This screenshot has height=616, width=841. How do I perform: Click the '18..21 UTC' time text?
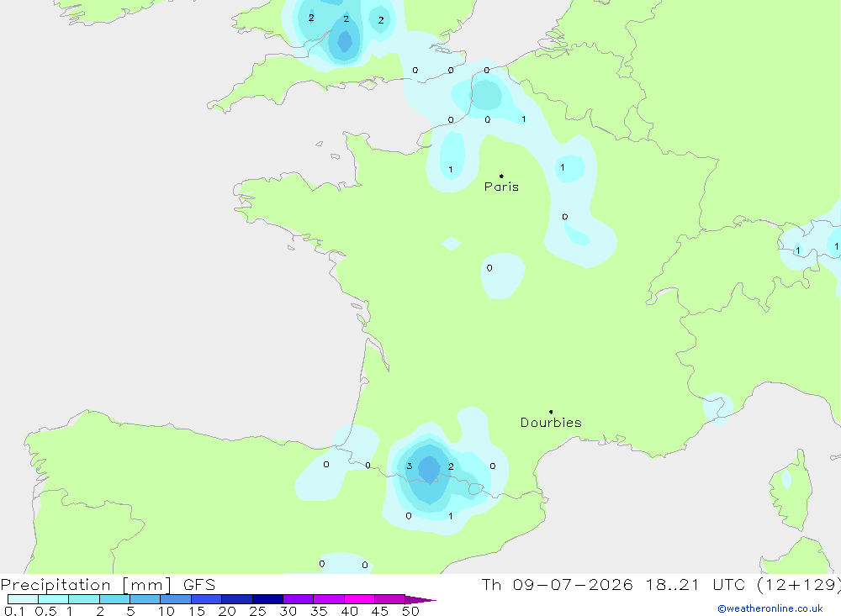click(x=696, y=585)
